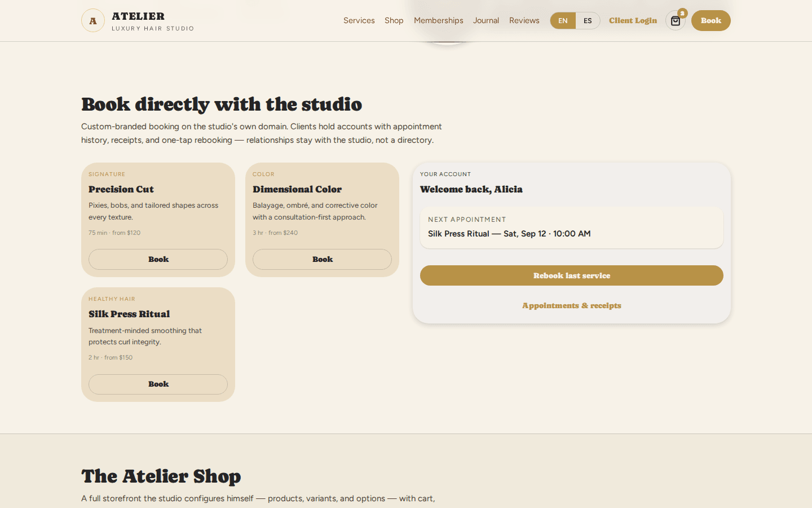Screen dimensions: 812x508
Task: Click the '2 hr · from $150' price text
Action: pyautogui.click(x=111, y=357)
